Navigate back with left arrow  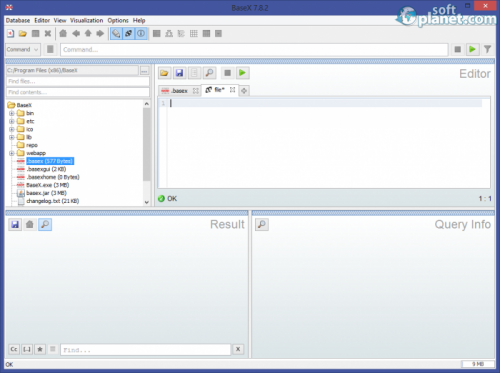coord(76,33)
